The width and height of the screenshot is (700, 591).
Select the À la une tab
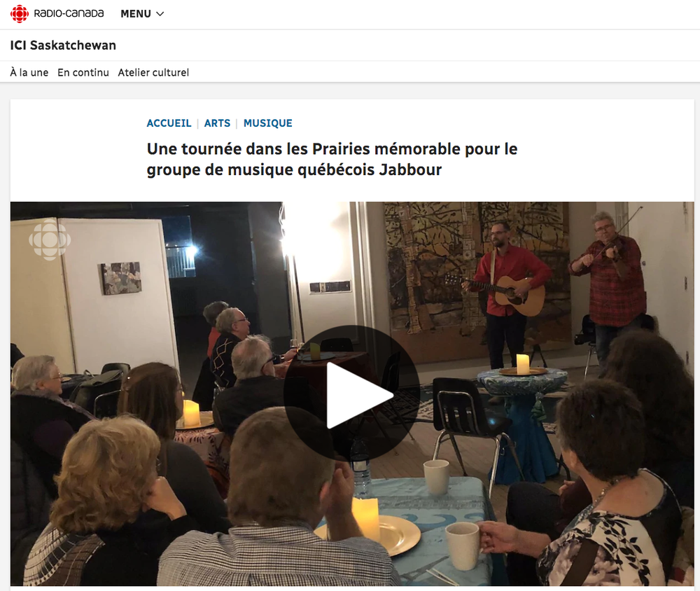tap(29, 72)
